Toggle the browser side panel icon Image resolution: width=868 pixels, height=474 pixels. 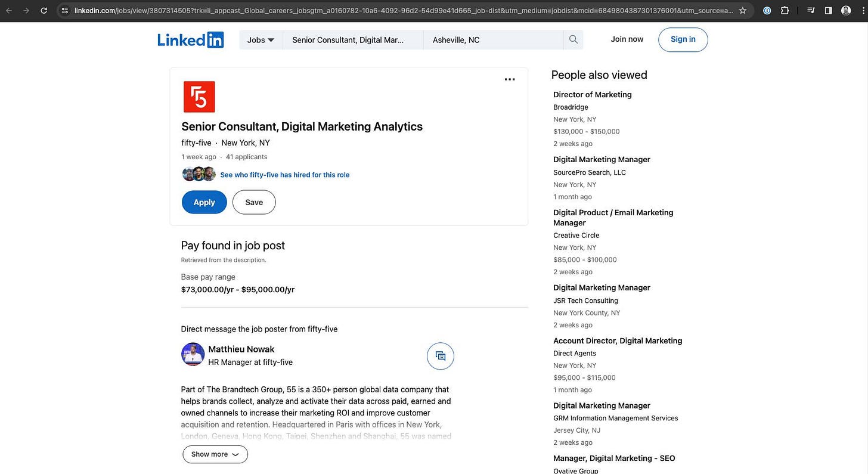(829, 10)
